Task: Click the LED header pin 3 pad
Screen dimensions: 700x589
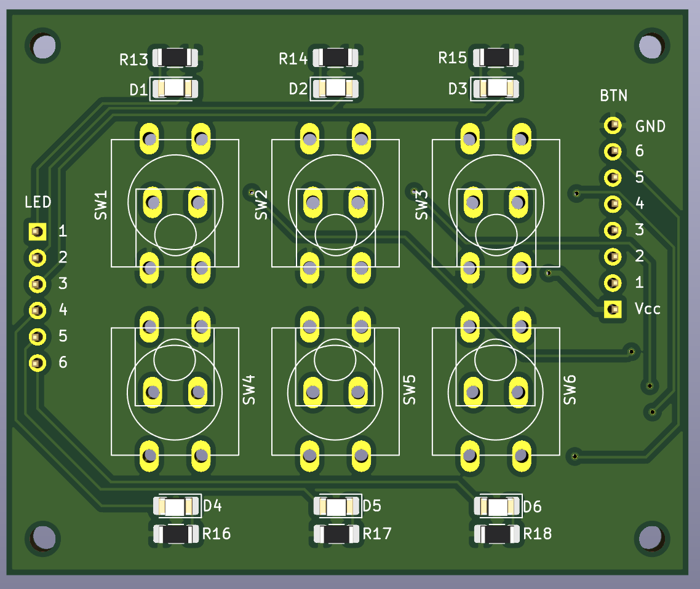Action: tap(38, 284)
